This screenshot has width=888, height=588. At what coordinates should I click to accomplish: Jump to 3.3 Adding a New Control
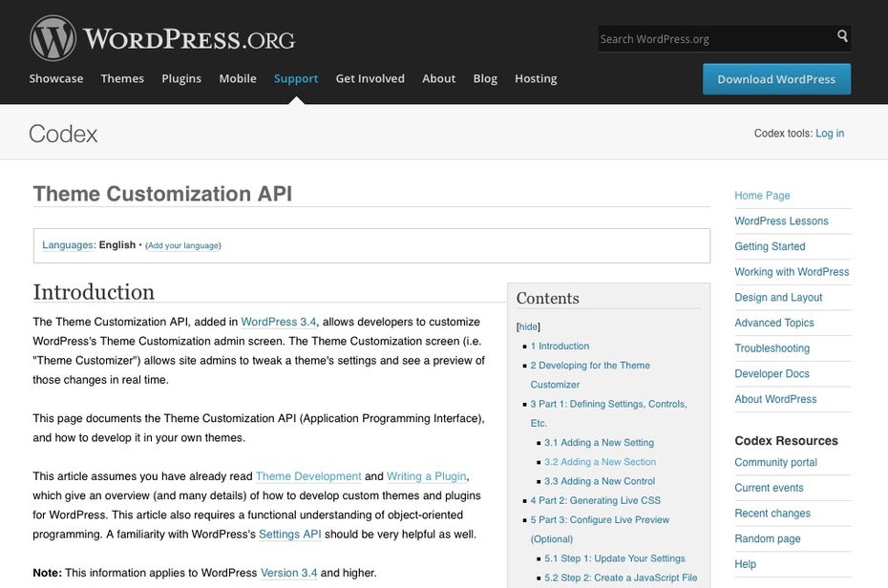click(600, 481)
